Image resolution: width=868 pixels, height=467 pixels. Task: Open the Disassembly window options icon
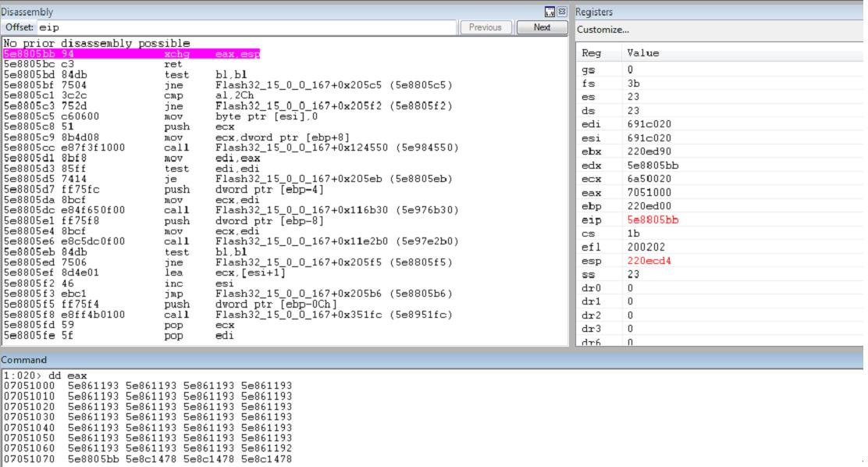coord(550,12)
